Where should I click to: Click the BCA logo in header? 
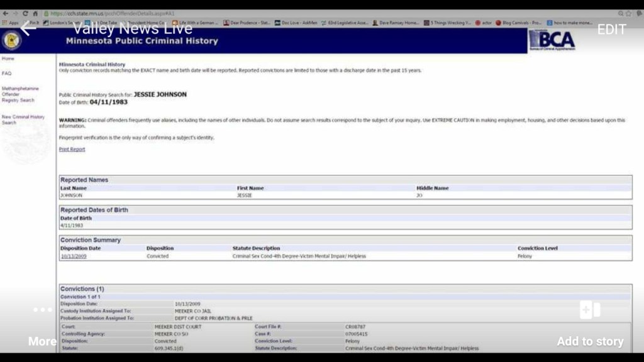point(552,41)
